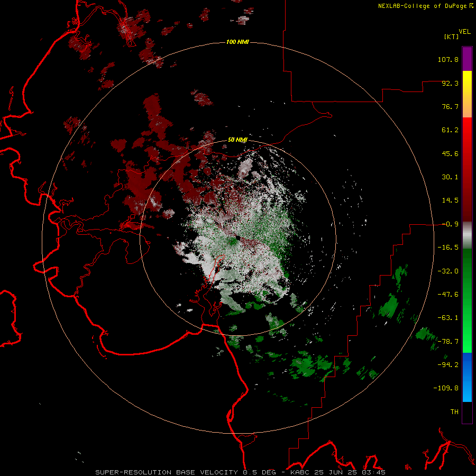
Task: Click the -16.5 velocity scale value
Action: (448, 248)
